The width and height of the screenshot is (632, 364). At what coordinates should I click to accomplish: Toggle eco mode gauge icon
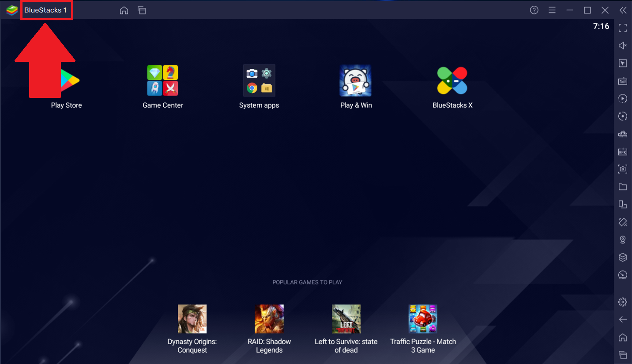point(623,275)
